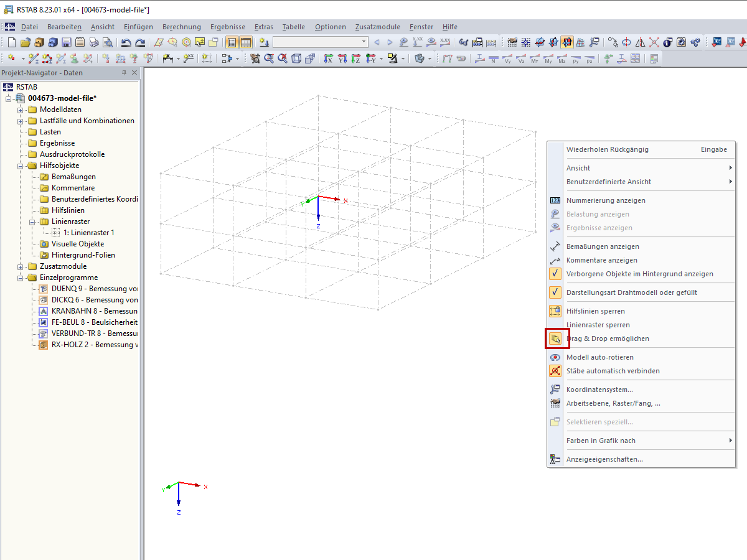Toggle Darstellungsart Drahtmodell oder gefüllt

point(641,292)
